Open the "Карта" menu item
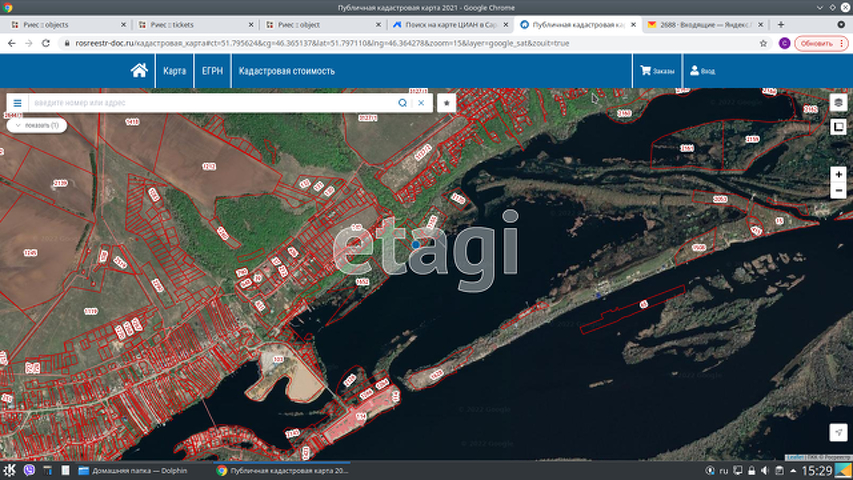This screenshot has width=853, height=480. (x=175, y=71)
